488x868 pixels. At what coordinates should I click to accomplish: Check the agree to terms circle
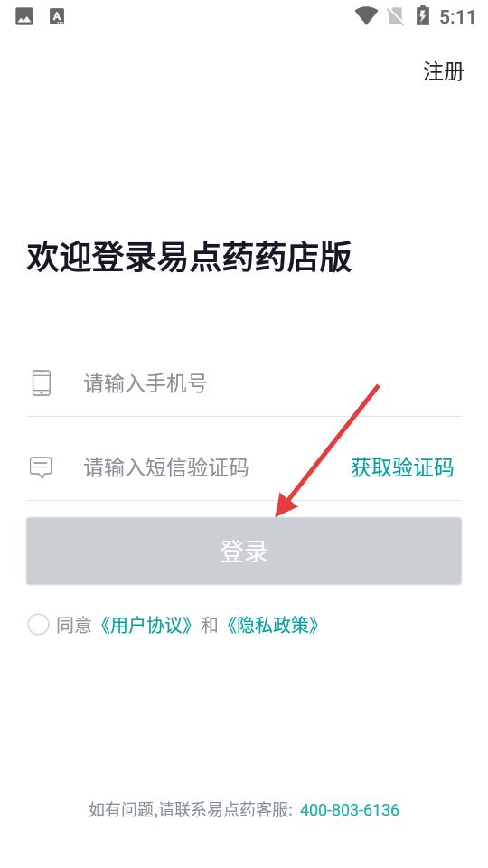(38, 625)
